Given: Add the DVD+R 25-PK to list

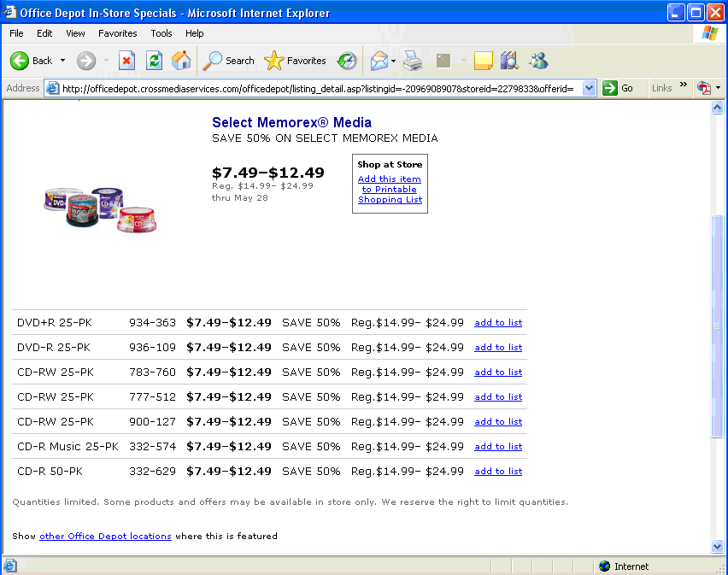Looking at the screenshot, I should (x=498, y=323).
